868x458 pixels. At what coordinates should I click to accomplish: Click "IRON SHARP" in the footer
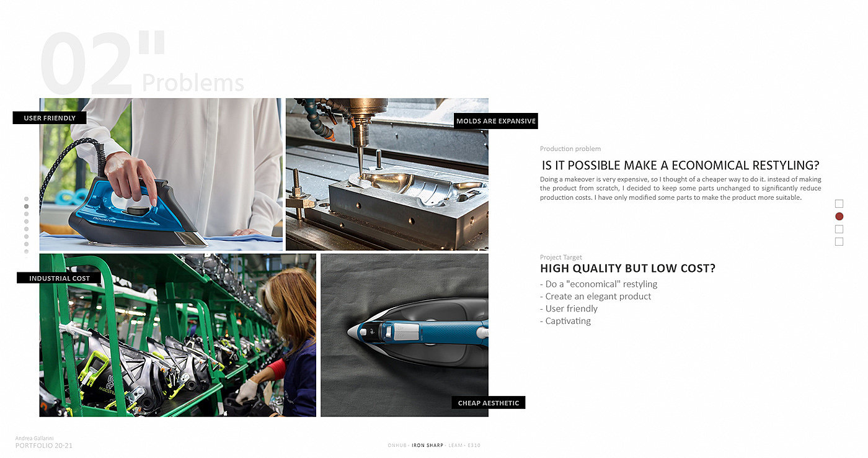428,446
